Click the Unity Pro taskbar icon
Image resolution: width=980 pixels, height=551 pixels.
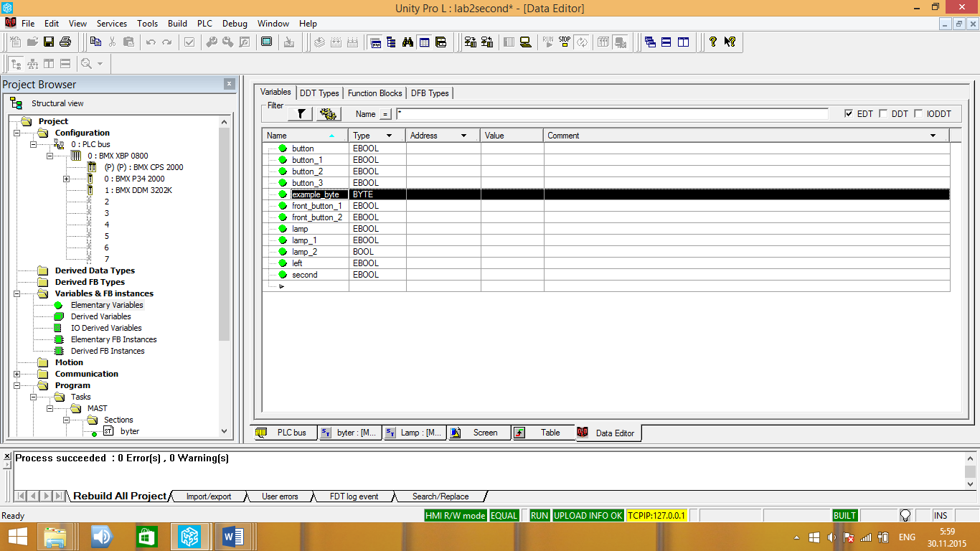point(189,537)
